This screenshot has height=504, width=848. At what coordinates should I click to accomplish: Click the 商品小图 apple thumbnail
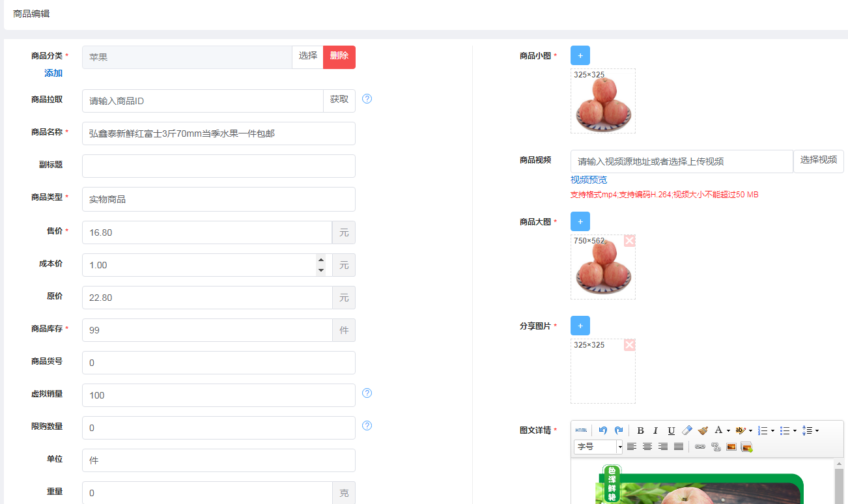click(x=603, y=101)
